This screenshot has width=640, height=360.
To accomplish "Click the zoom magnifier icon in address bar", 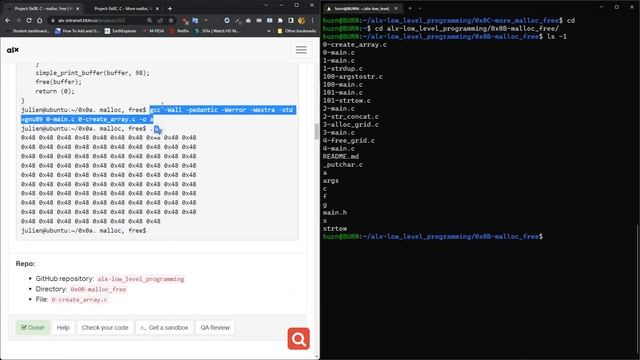I will (149, 20).
